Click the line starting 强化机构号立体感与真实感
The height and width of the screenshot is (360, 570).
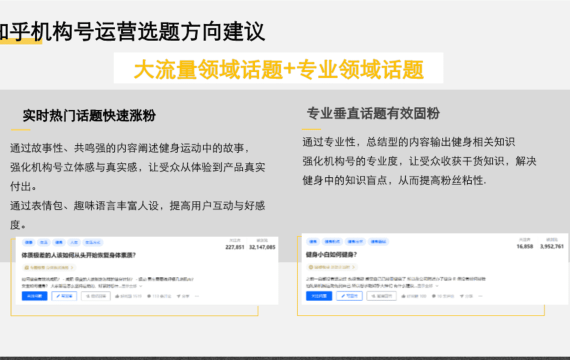137,167
